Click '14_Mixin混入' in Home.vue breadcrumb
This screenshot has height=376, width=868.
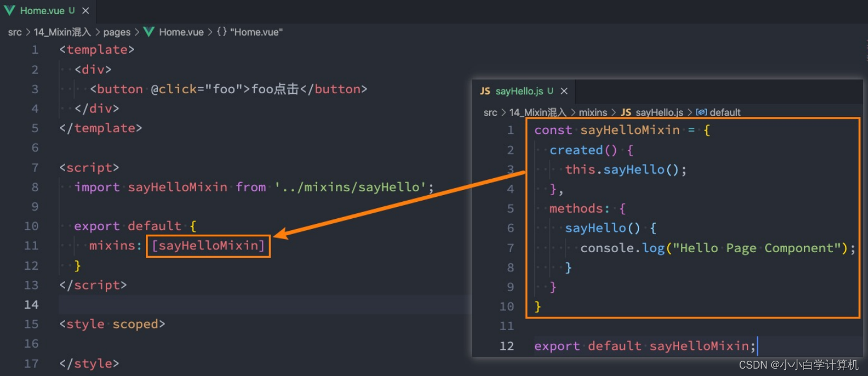coord(62,32)
